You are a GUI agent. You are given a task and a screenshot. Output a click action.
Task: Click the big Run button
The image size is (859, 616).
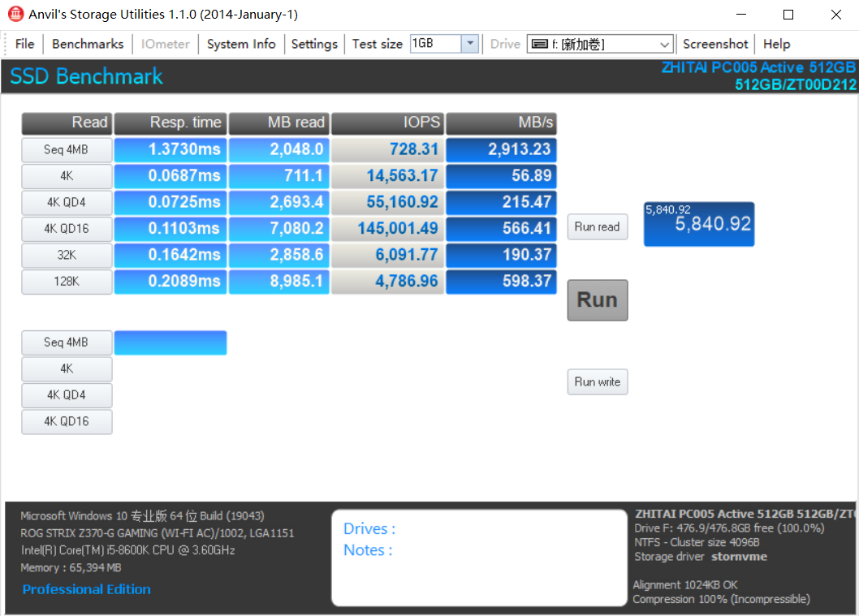click(597, 300)
